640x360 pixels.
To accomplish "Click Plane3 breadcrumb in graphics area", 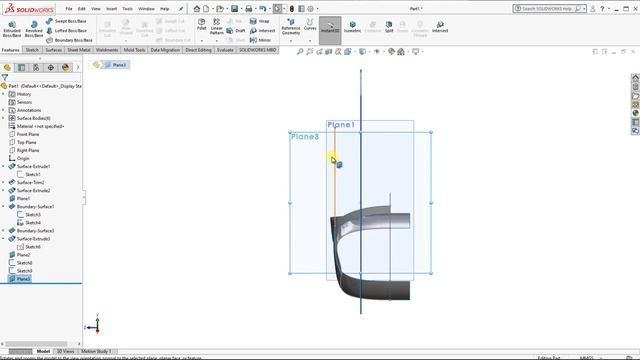I will (x=116, y=65).
